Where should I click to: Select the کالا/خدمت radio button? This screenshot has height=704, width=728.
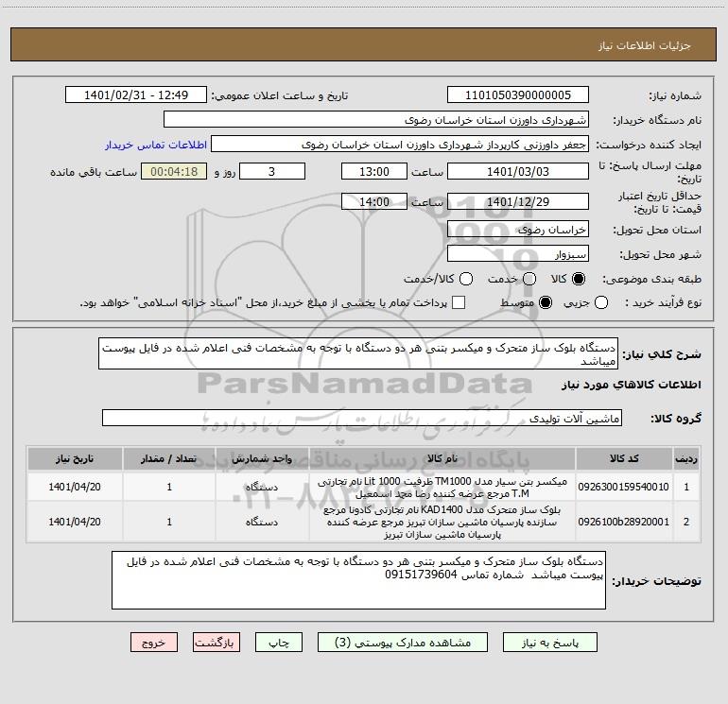pyautogui.click(x=466, y=279)
